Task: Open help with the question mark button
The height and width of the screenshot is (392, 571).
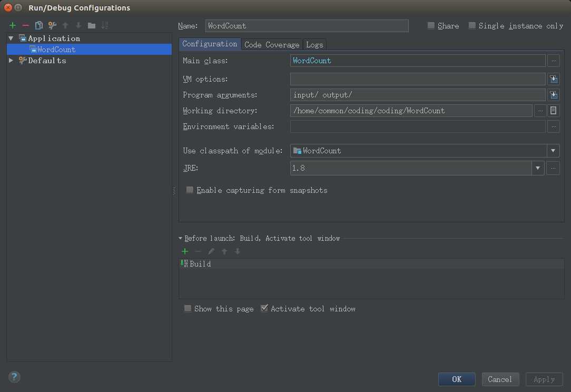Action: point(14,377)
